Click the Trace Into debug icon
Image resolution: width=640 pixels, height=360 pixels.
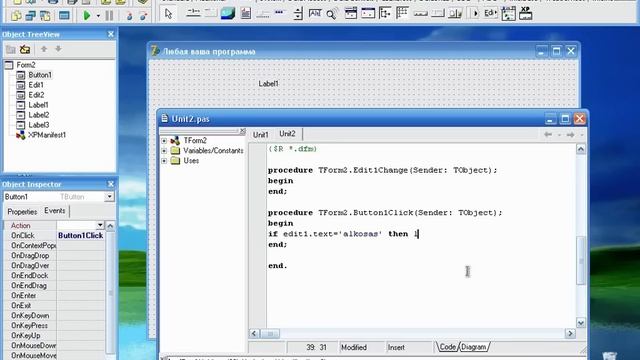click(x=129, y=16)
